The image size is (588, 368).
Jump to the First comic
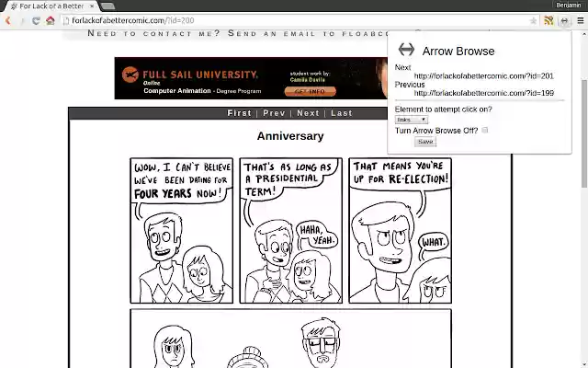[x=239, y=113]
